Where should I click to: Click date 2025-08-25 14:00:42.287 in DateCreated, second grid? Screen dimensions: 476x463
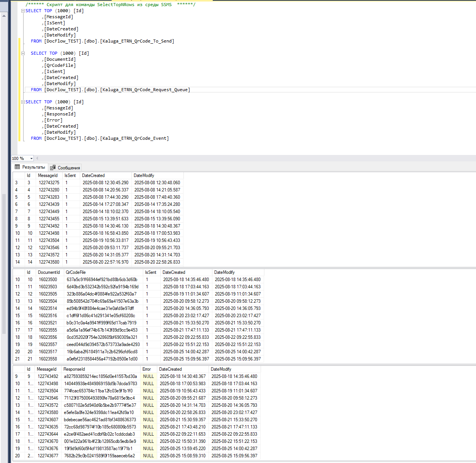tap(186, 352)
